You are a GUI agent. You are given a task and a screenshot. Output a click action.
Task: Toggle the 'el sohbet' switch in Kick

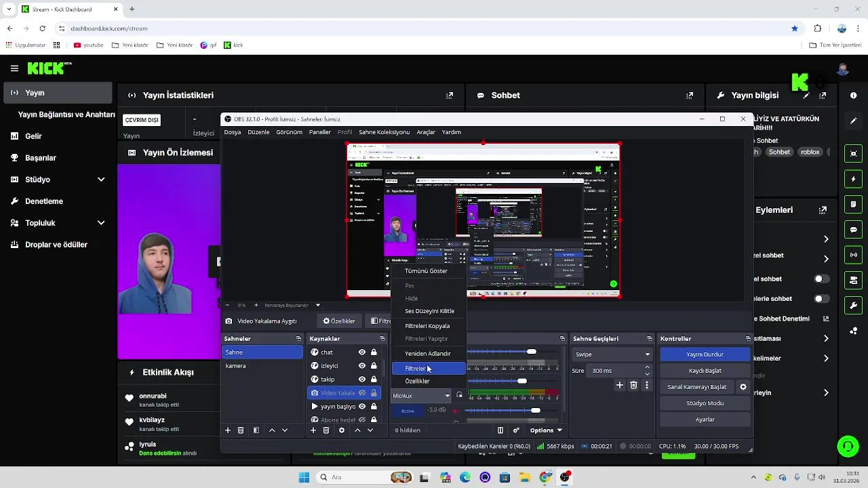(821, 279)
